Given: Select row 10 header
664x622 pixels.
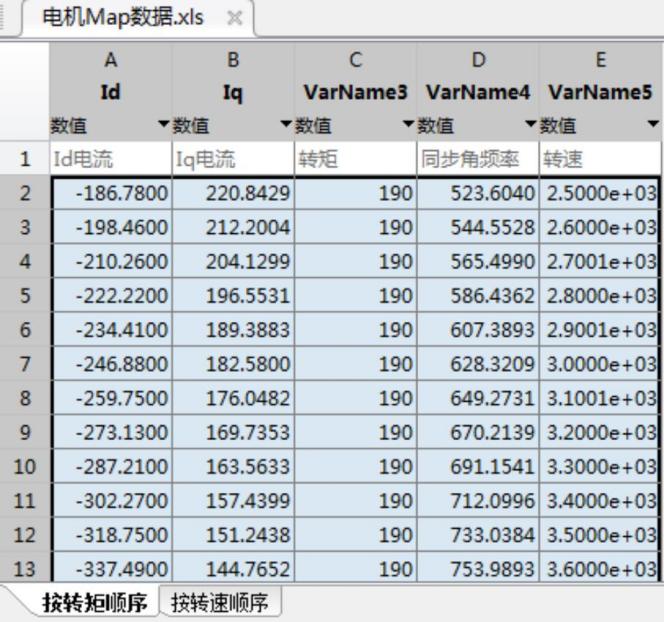Looking at the screenshot, I should tap(25, 467).
